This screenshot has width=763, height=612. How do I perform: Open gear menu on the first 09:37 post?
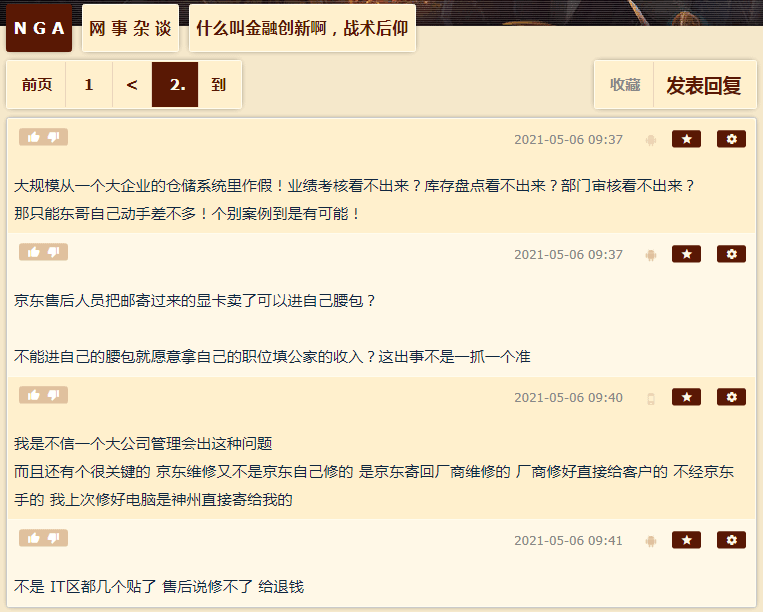731,139
